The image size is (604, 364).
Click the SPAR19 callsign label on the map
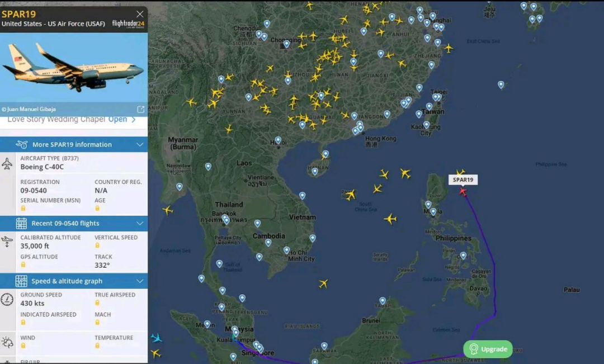[x=463, y=179]
